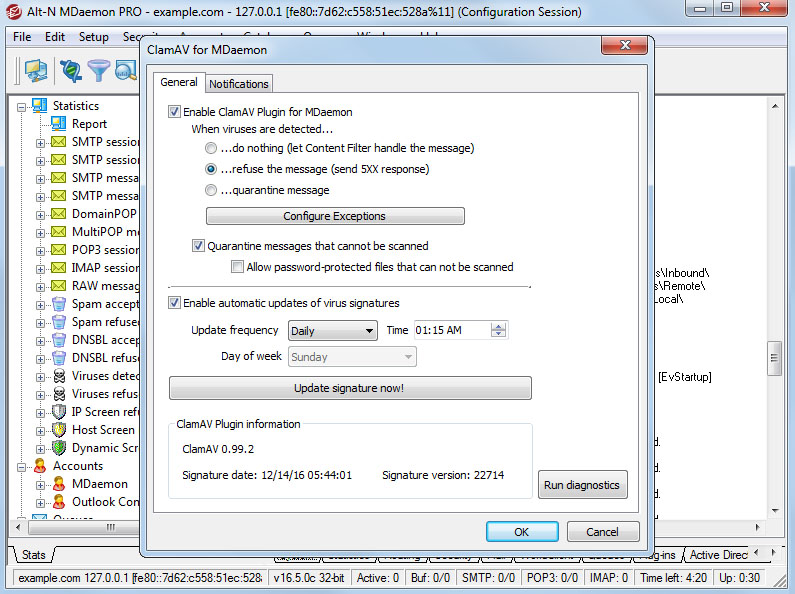Expand the MultiPOP tree node
Image resolution: width=795 pixels, height=594 pixels.
(x=41, y=233)
